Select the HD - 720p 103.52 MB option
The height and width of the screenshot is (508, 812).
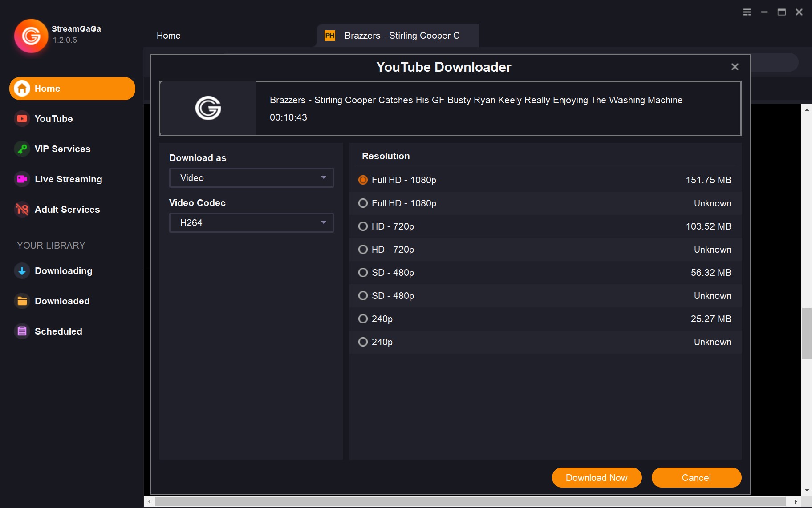tap(363, 226)
